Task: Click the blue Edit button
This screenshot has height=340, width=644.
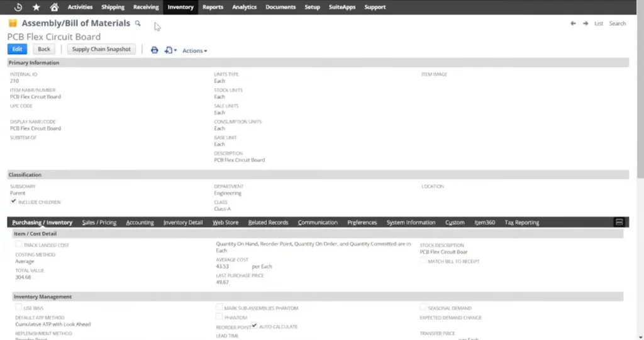Action: point(17,49)
